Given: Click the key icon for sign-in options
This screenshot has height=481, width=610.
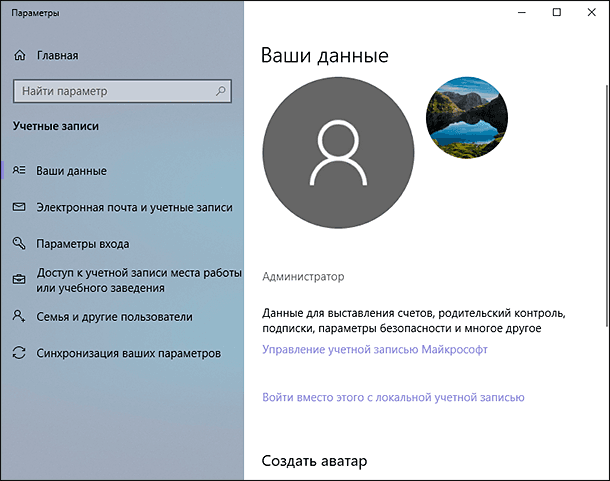Looking at the screenshot, I should [x=19, y=244].
